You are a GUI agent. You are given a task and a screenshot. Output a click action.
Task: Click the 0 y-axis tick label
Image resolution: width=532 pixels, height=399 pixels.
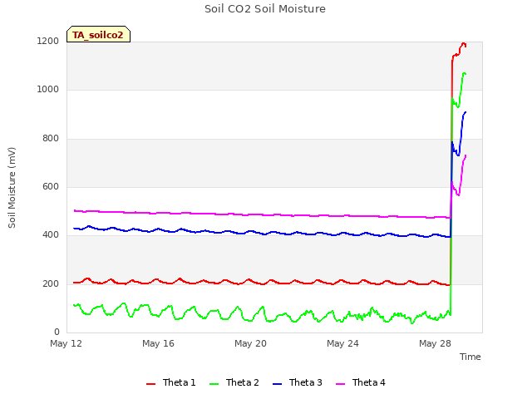[x=57, y=332]
